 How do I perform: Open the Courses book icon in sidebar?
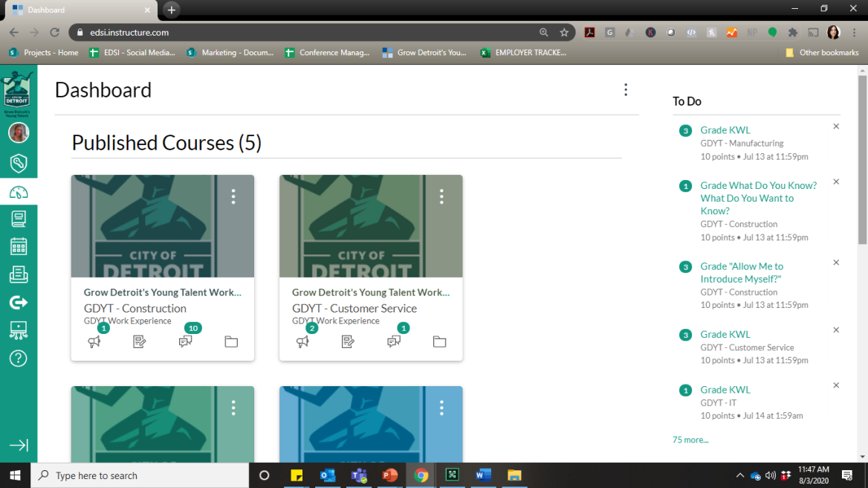point(19,219)
